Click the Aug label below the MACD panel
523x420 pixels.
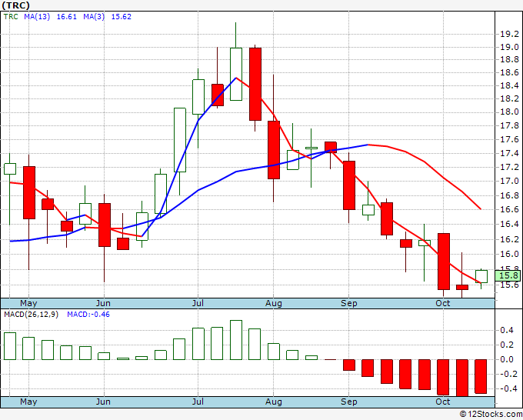[274, 402]
